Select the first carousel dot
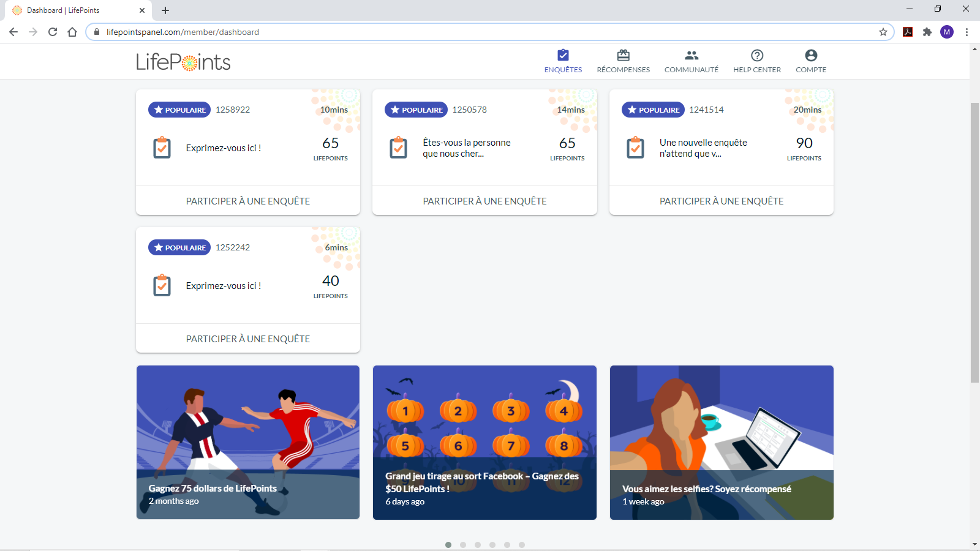 coord(448,545)
